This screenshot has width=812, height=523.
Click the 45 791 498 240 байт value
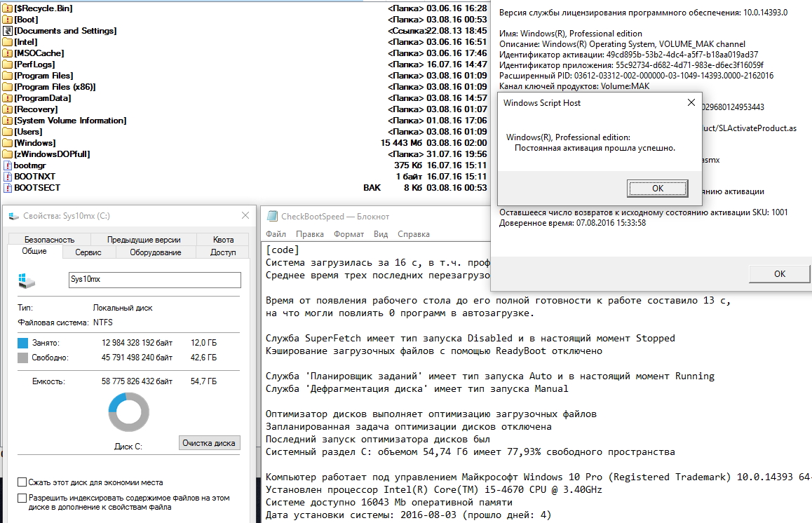[x=137, y=358]
